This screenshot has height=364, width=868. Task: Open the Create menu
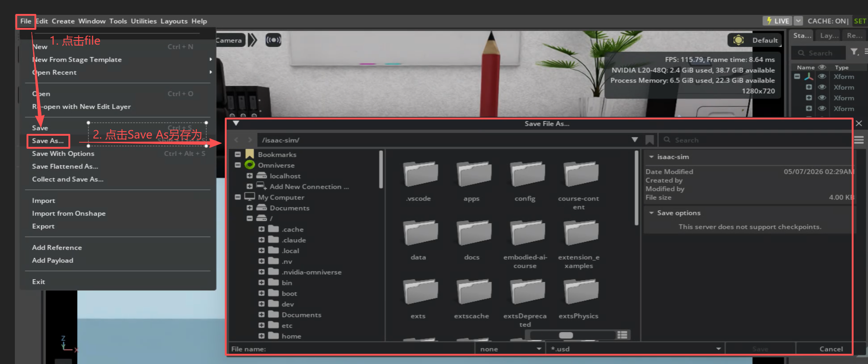(63, 21)
